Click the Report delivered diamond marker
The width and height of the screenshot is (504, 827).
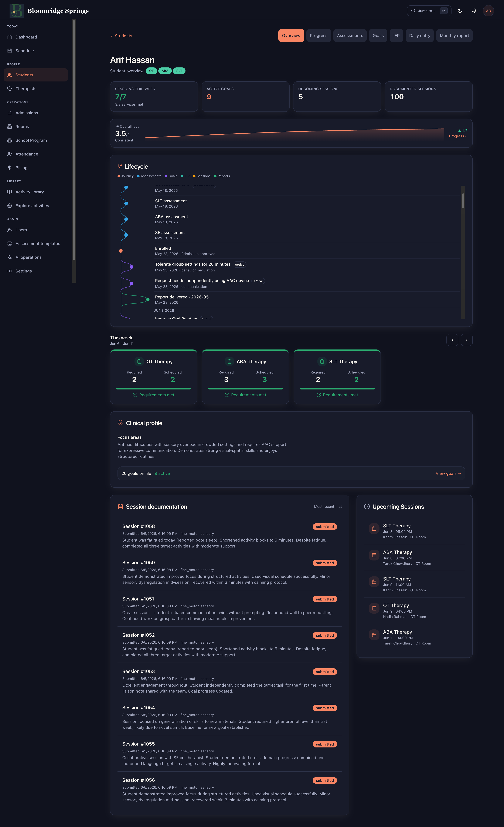[x=147, y=299]
